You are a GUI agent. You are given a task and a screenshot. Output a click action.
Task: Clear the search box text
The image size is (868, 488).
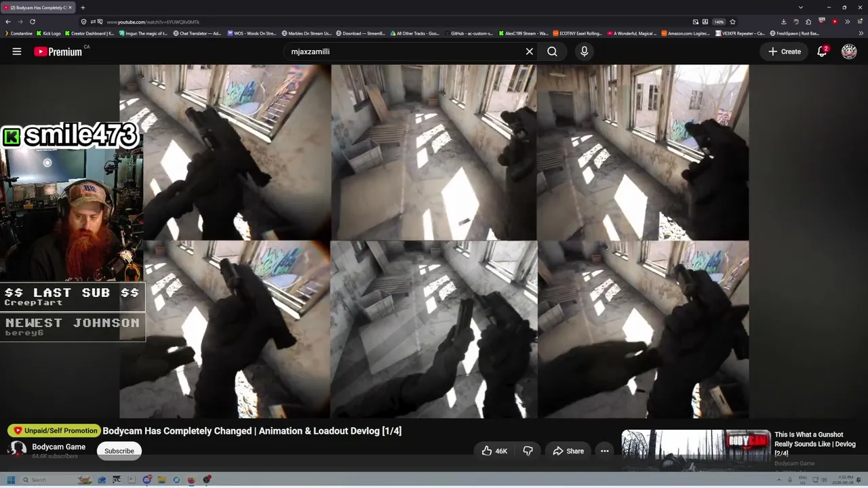point(530,52)
